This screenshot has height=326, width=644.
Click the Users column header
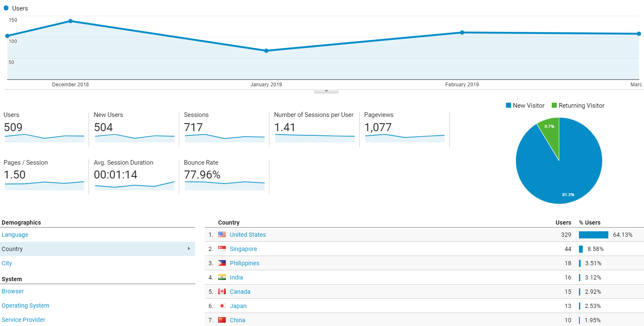pos(563,223)
